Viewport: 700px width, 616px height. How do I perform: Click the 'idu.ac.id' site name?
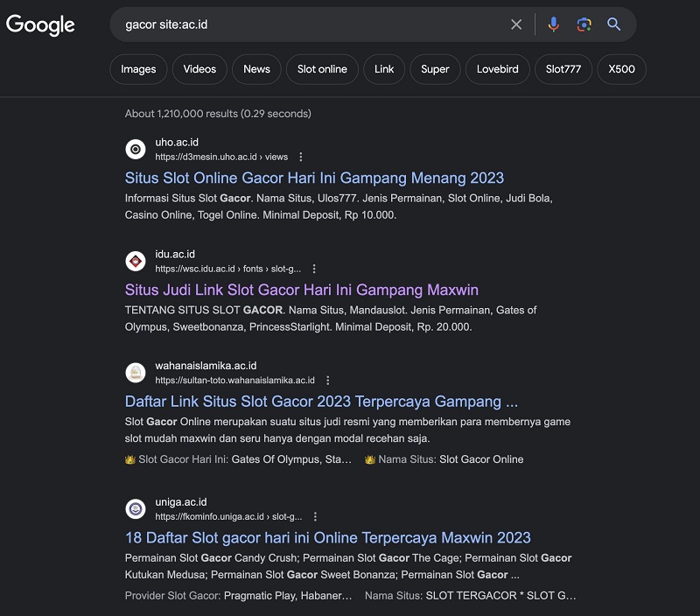pos(175,255)
